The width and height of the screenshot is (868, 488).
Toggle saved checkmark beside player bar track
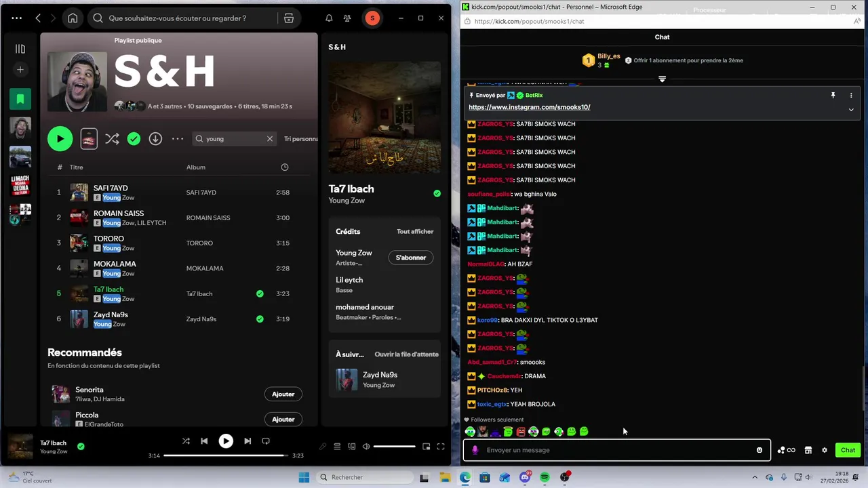click(x=81, y=447)
